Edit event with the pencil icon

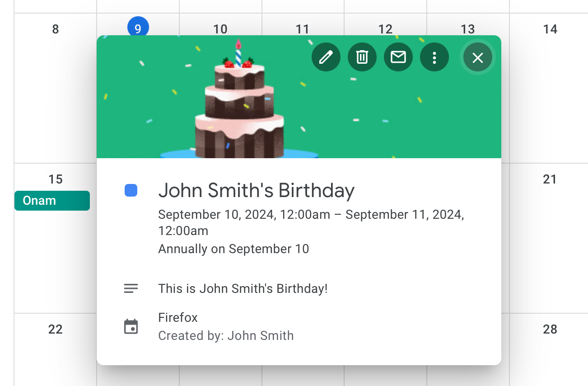tap(326, 57)
